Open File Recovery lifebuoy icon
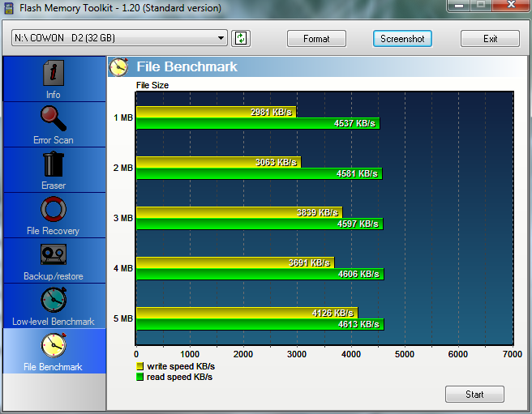 click(x=54, y=209)
